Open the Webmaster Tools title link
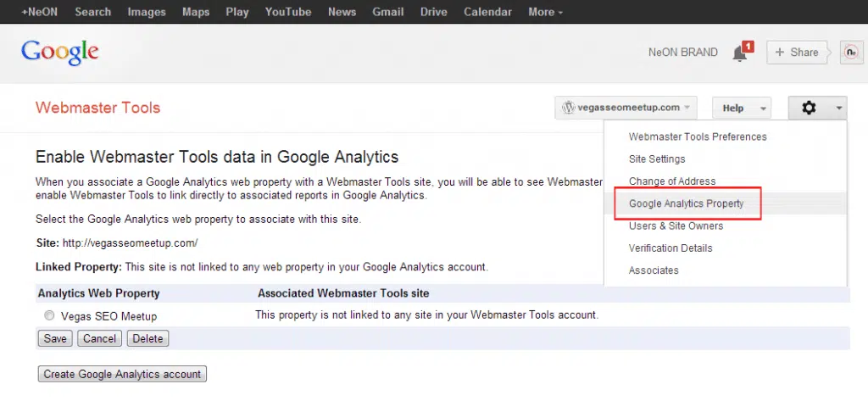Screen dimensions: 868x401 [97, 108]
